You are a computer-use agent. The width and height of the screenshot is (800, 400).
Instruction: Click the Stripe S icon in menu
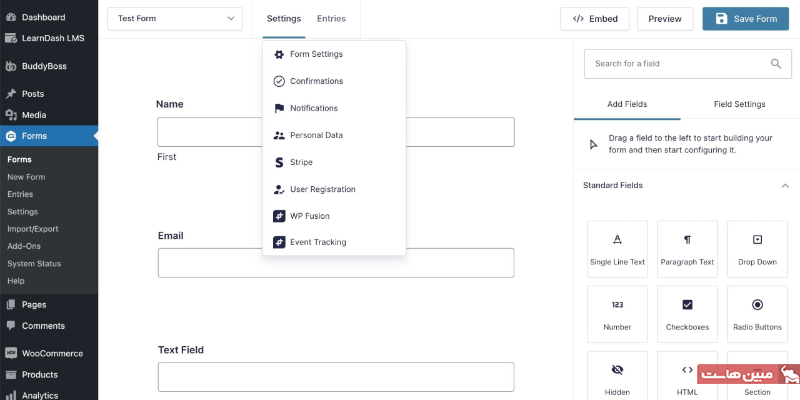[x=279, y=162]
